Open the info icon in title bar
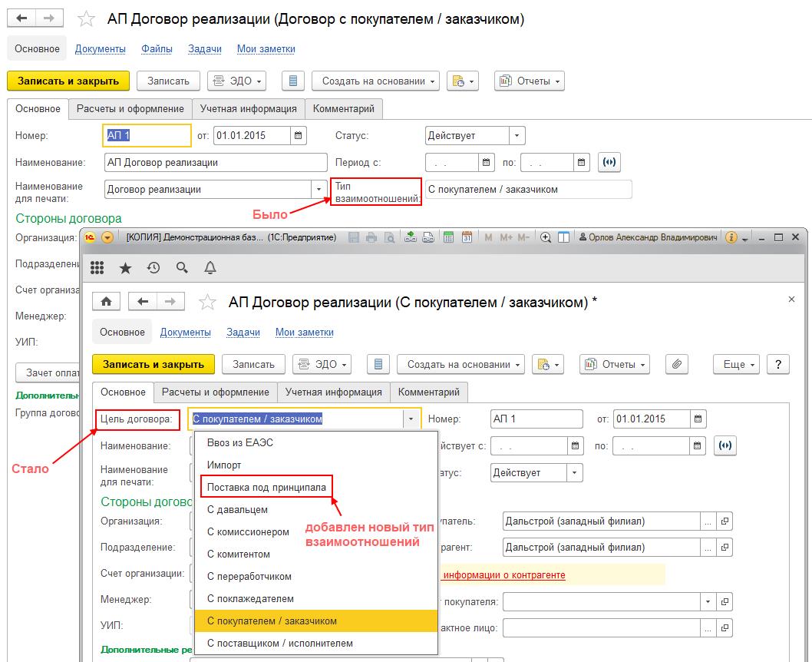This screenshot has height=662, width=812. tap(731, 237)
